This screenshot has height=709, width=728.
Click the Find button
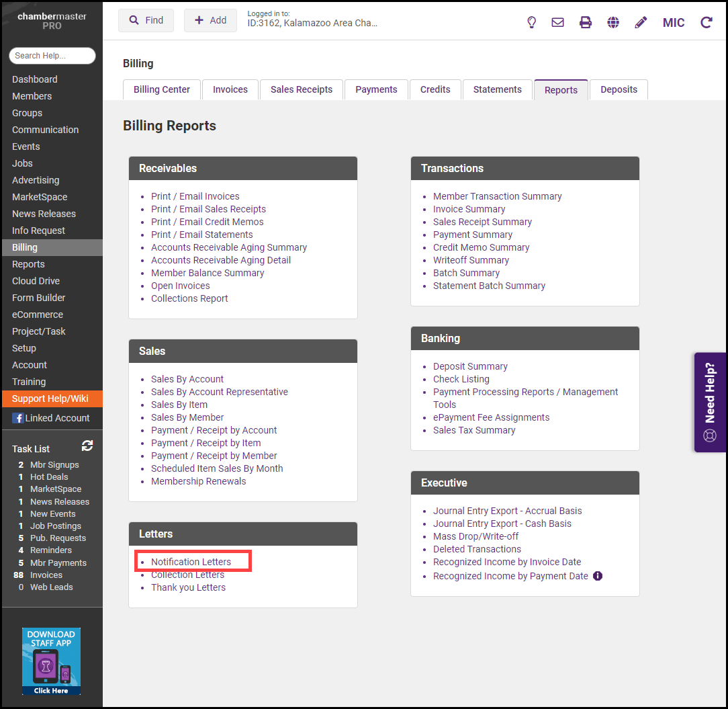point(146,20)
